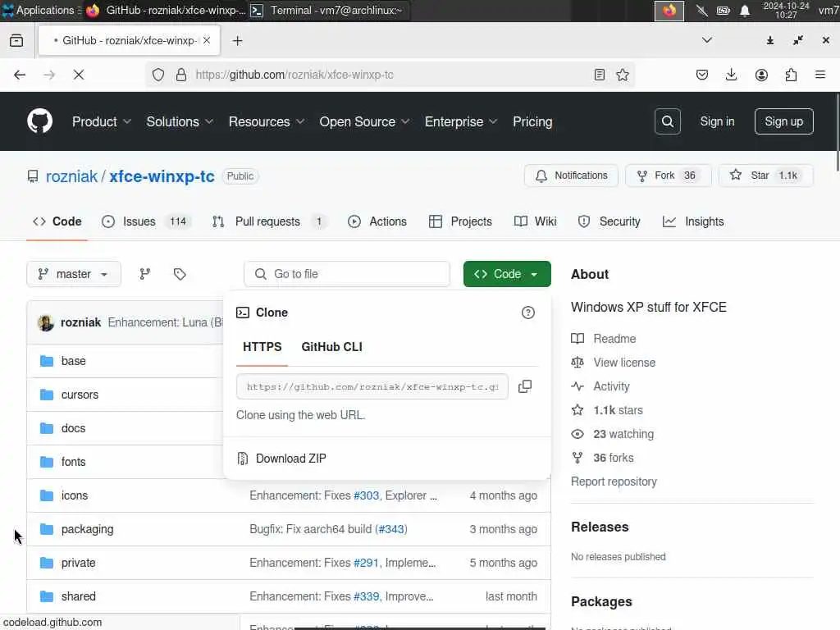This screenshot has height=630, width=840.
Task: Click the Notifications button
Action: [x=571, y=176]
